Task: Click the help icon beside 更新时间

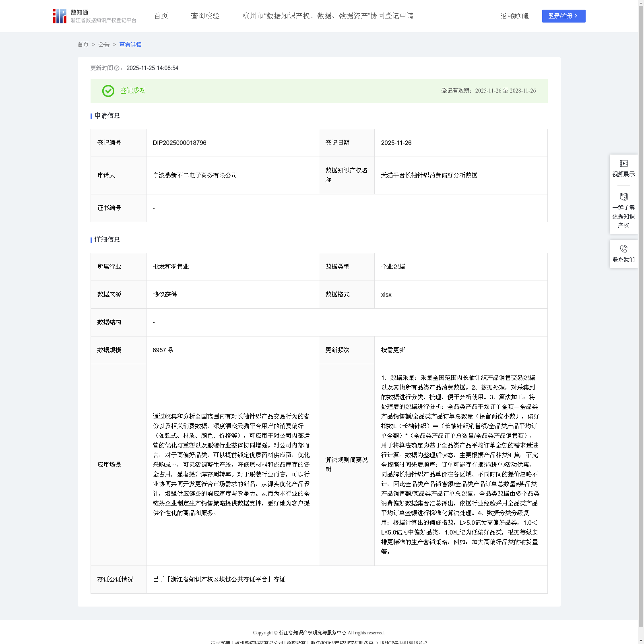Action: coord(117,68)
